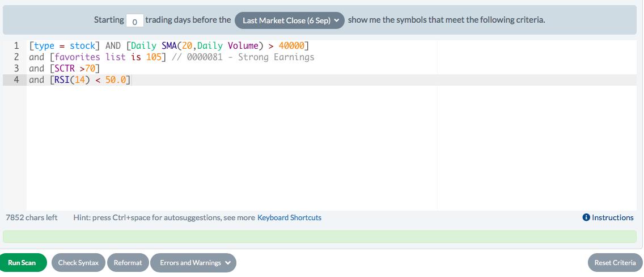Hit the Reformat button
This screenshot has height=277, width=644.
pos(128,263)
